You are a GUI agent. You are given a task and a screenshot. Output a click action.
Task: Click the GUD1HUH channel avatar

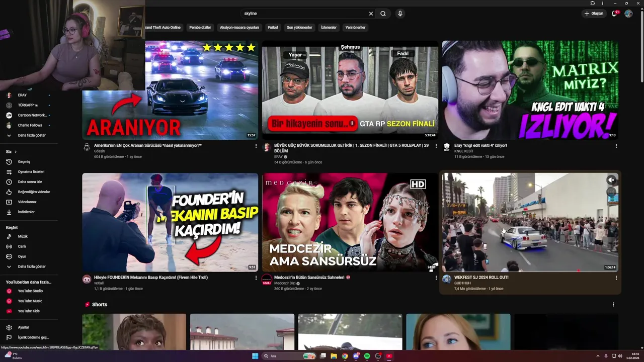pyautogui.click(x=446, y=280)
